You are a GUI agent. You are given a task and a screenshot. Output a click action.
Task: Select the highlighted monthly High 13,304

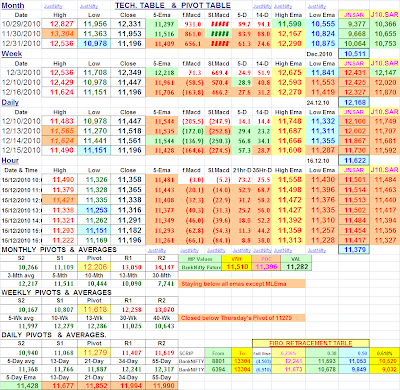tap(61, 34)
